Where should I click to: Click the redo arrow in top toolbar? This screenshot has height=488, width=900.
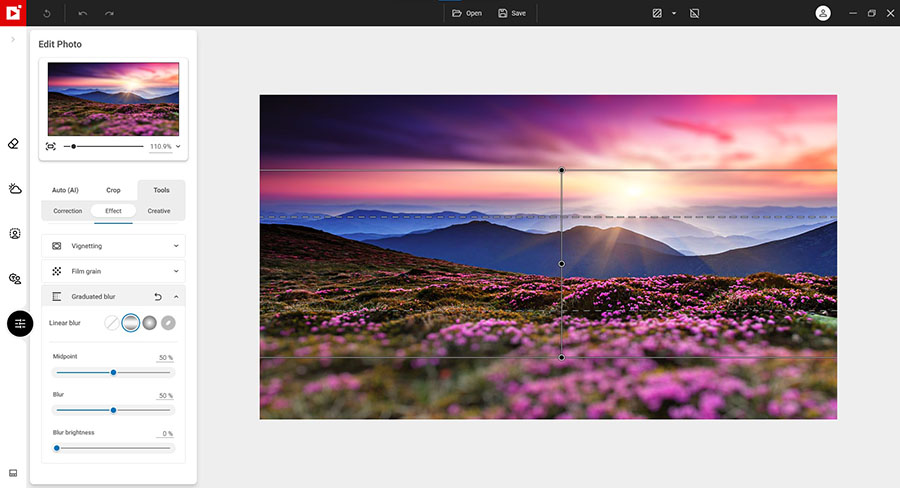click(x=109, y=13)
